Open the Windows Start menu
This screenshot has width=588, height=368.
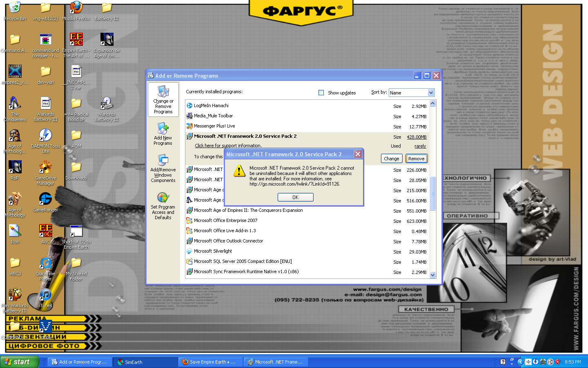(20, 362)
